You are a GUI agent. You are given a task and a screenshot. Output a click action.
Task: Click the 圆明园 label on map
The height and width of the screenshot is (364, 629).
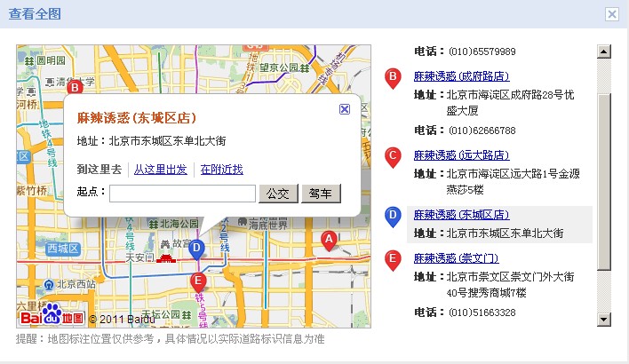tap(51, 60)
